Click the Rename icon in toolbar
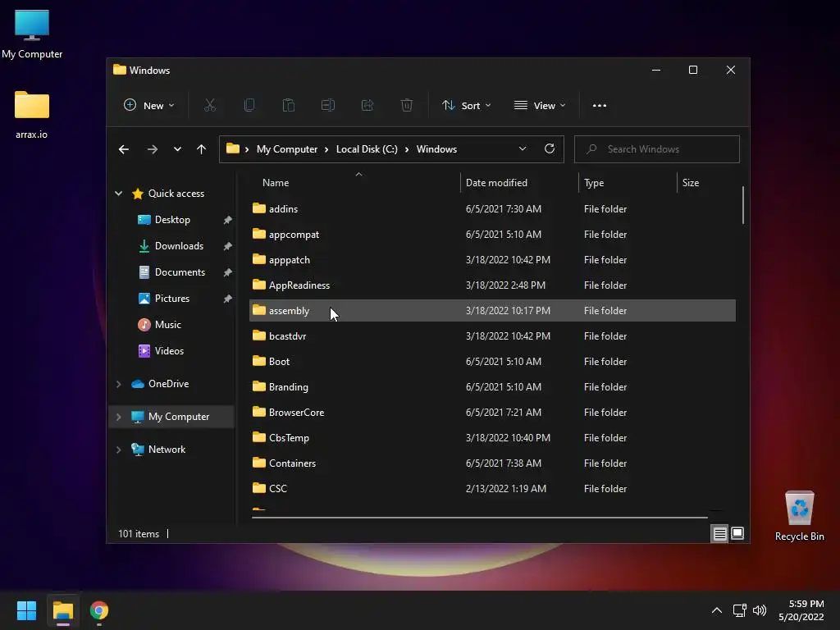This screenshot has width=840, height=630. pyautogui.click(x=328, y=106)
